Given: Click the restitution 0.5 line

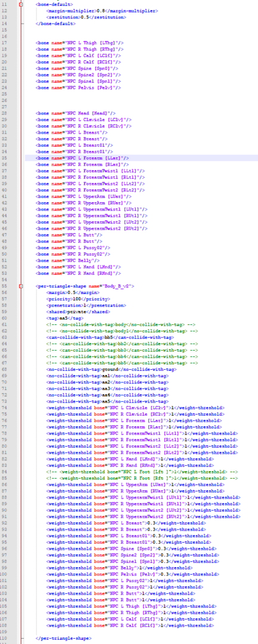Looking at the screenshot, I should 86,17.
